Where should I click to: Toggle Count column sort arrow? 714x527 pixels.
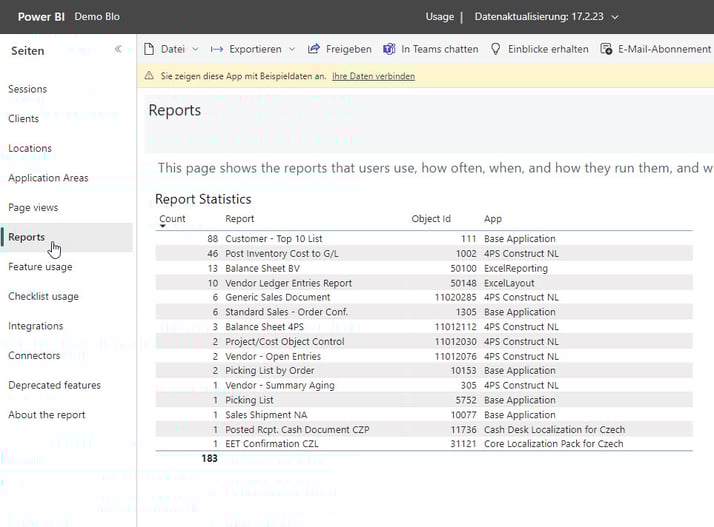pos(163,226)
